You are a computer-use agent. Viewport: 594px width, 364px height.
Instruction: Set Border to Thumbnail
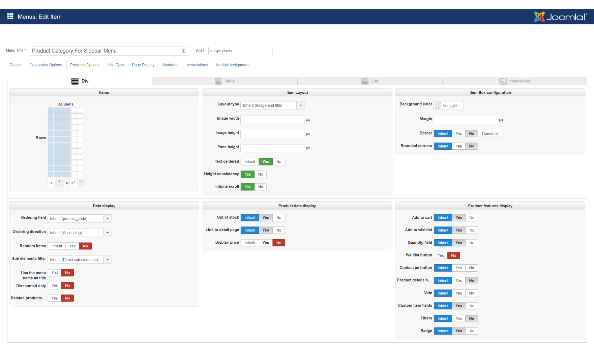pyautogui.click(x=491, y=133)
